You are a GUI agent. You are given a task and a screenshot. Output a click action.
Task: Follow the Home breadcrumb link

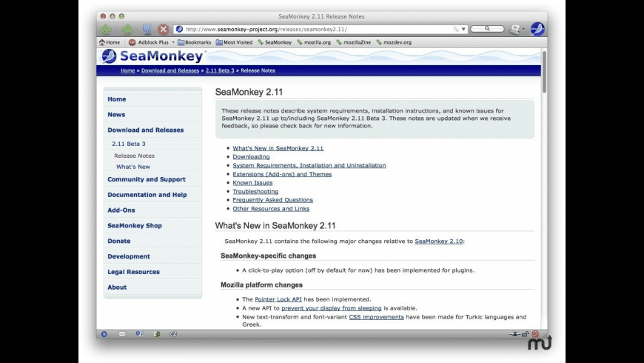pyautogui.click(x=128, y=70)
